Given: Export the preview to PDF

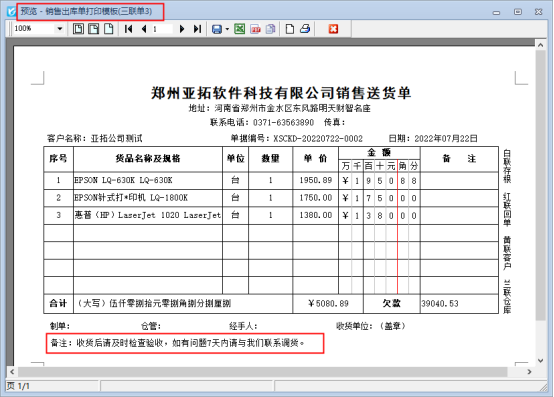Looking at the screenshot, I should (x=255, y=29).
